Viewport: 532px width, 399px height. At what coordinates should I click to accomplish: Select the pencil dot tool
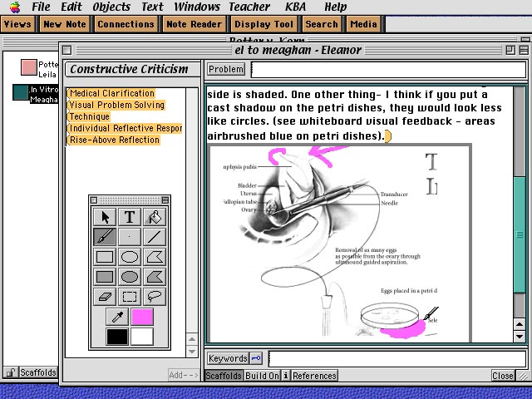130,237
